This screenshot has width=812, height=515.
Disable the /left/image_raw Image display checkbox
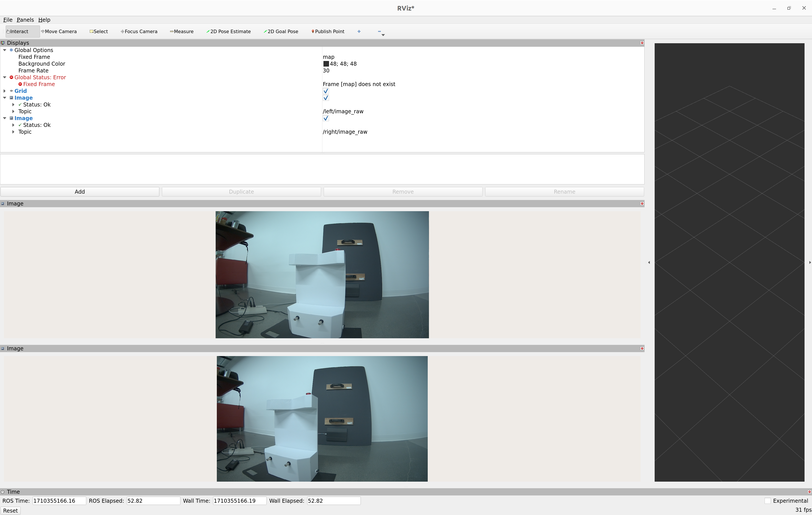(326, 98)
